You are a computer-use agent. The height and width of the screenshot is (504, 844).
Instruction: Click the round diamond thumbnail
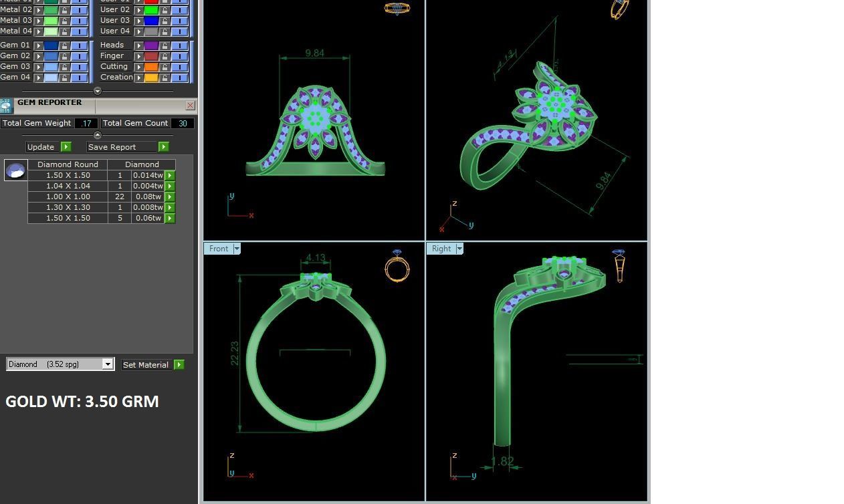pos(15,170)
